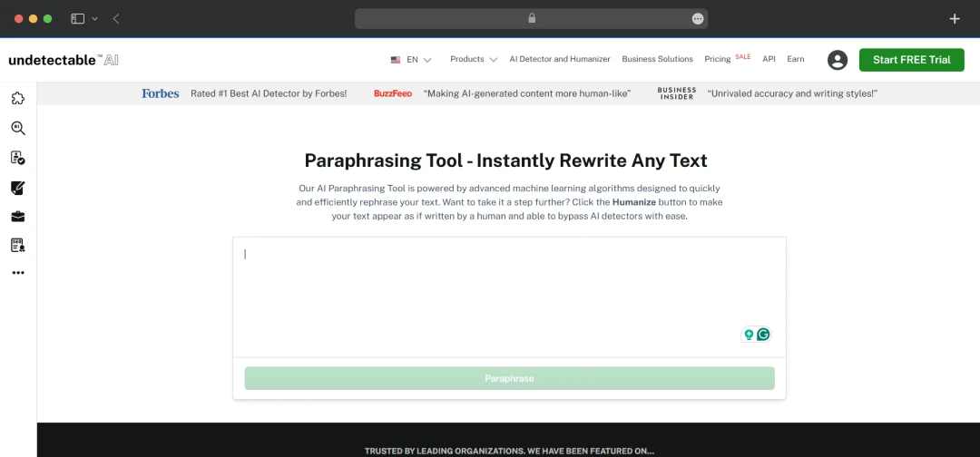Click the red SALE badge next to Pricing
Screen dimensions: 980x457
coord(742,56)
